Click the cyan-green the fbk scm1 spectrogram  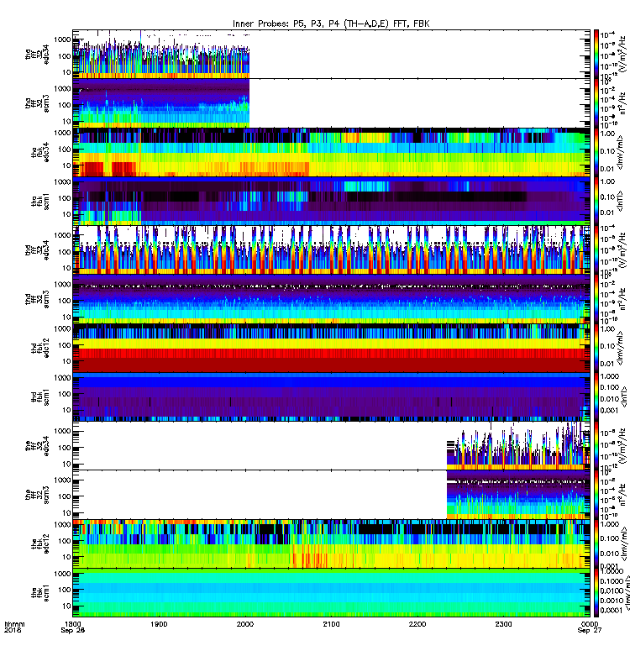[331, 593]
